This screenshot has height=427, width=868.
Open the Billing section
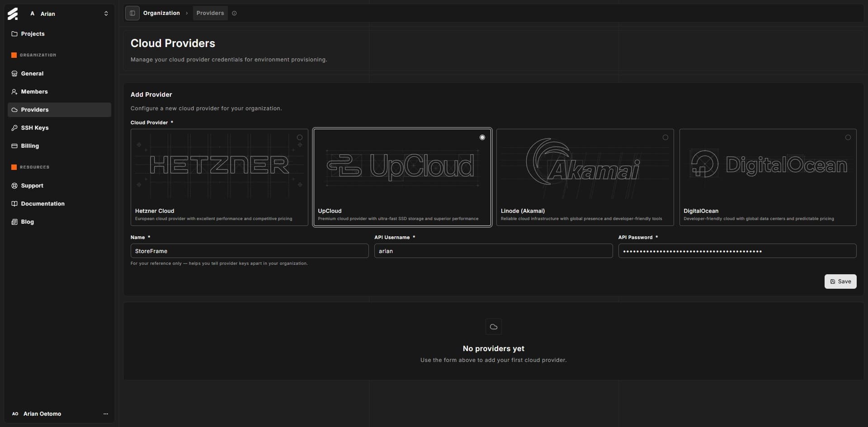[59, 146]
